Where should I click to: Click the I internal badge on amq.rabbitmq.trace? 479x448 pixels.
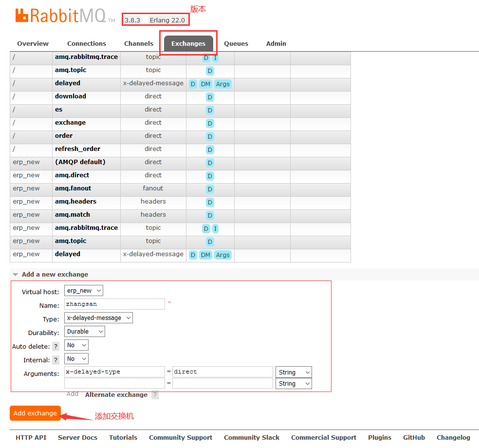216,57
